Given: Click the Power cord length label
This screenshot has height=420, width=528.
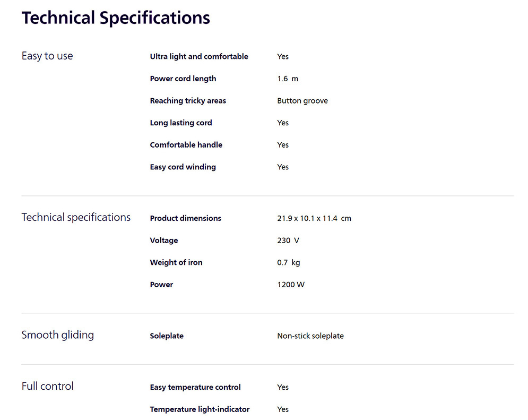Looking at the screenshot, I should point(183,79).
